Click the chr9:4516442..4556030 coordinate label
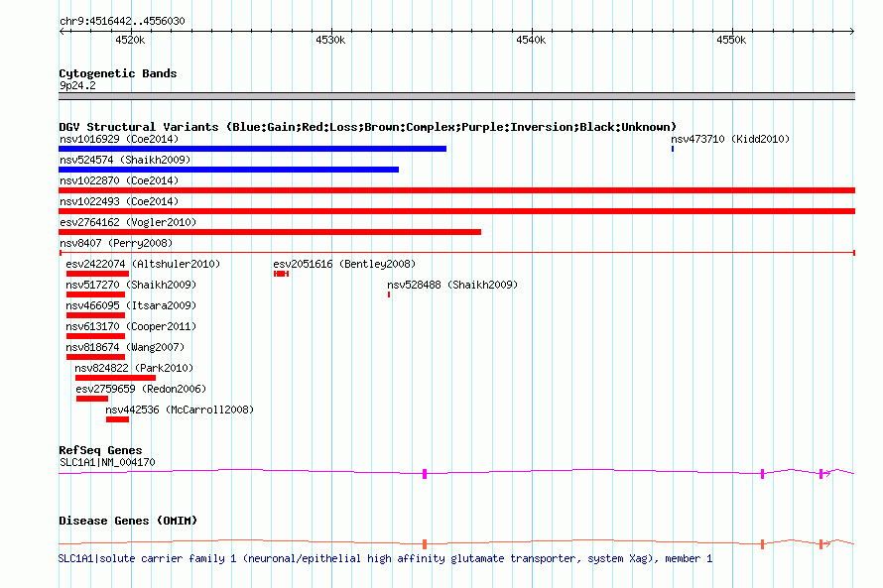 pos(122,21)
